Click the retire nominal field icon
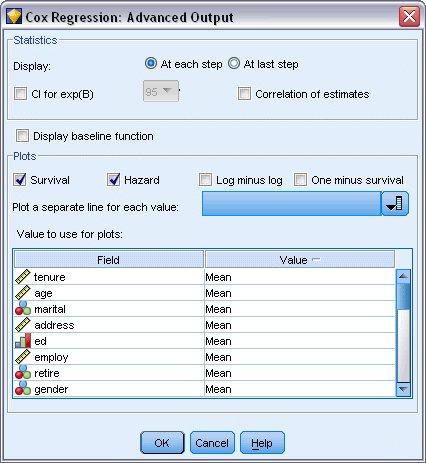Screen dimensions: 426x463 point(23,373)
